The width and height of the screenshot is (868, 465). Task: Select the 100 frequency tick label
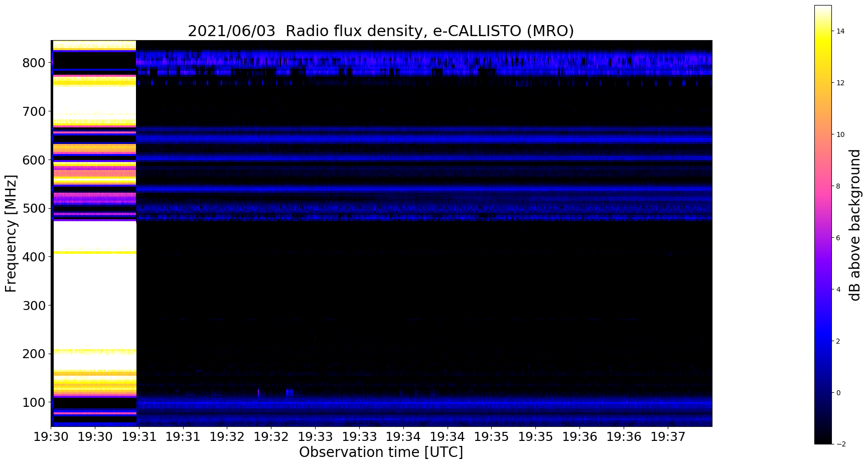[35, 402]
